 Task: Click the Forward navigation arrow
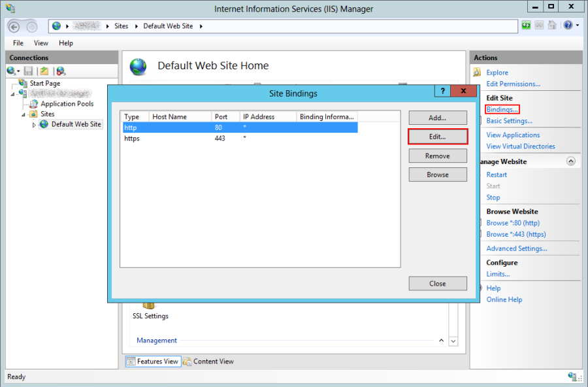tap(32, 27)
